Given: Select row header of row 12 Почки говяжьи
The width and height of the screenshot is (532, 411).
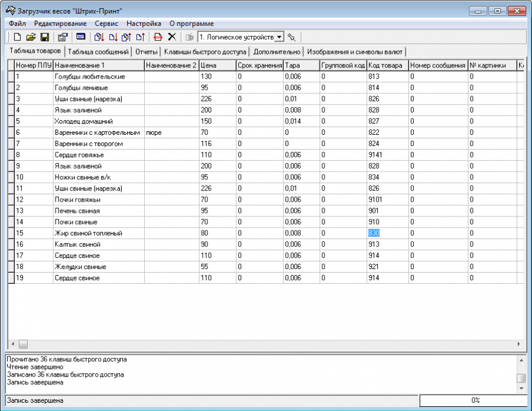Looking at the screenshot, I should pyautogui.click(x=11, y=199).
